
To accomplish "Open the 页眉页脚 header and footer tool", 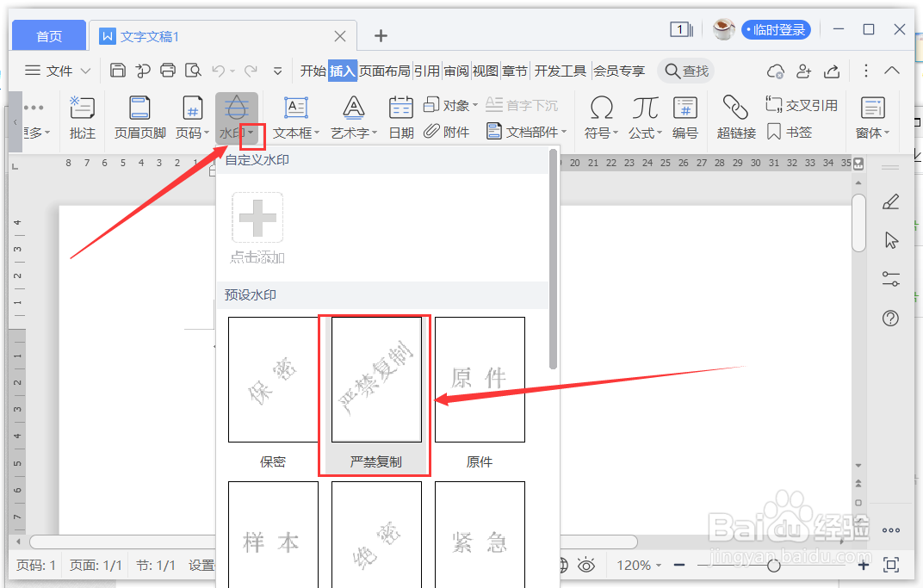I will 142,116.
